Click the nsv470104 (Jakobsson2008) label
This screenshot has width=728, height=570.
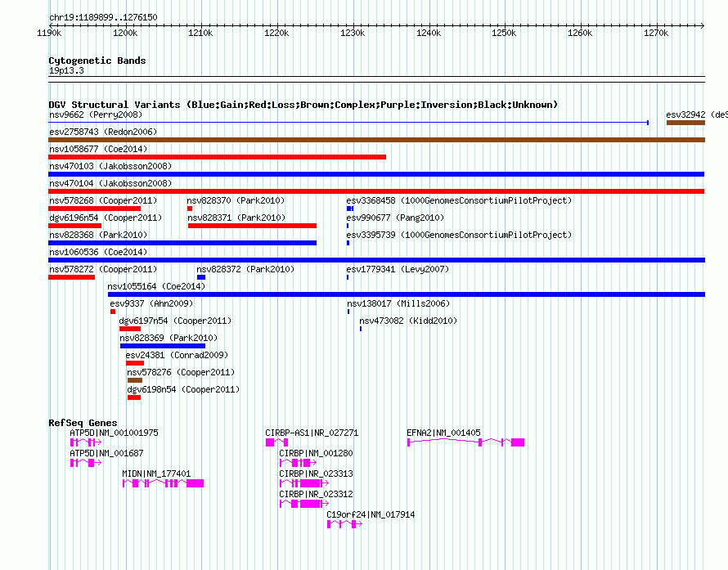pyautogui.click(x=110, y=183)
